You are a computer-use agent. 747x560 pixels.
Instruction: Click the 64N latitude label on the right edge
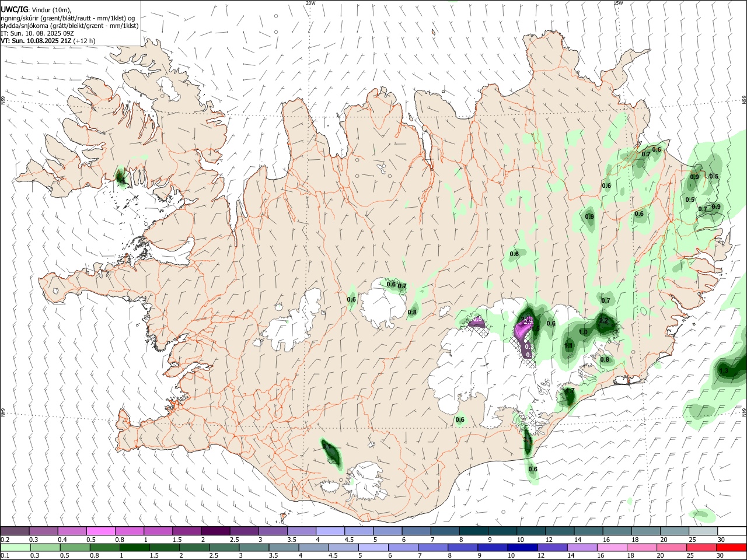744,412
